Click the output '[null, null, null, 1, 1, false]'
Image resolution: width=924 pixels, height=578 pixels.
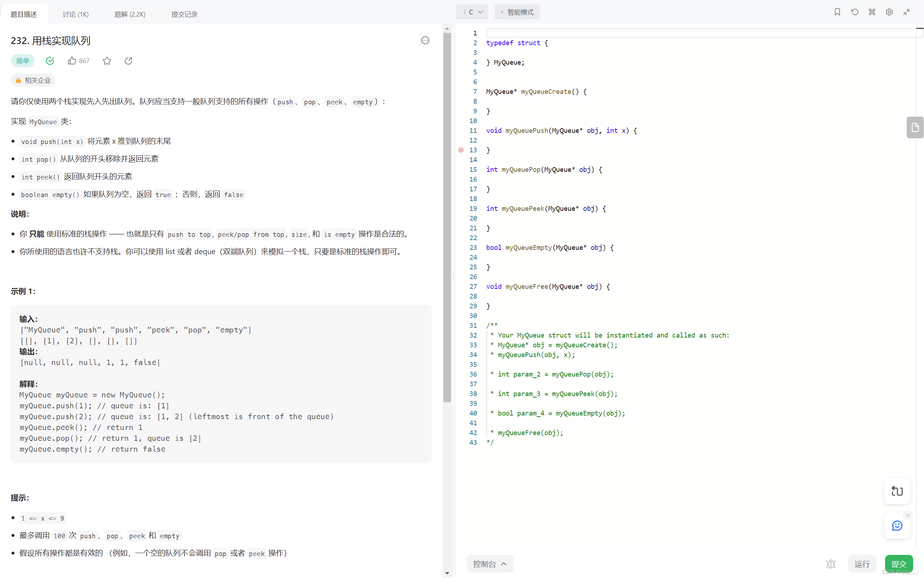pyautogui.click(x=90, y=362)
